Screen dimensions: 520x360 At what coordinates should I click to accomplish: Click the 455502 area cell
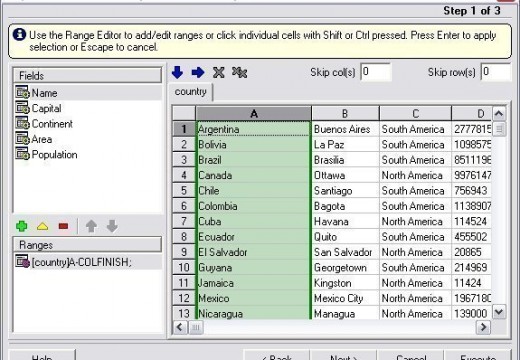tap(471, 237)
